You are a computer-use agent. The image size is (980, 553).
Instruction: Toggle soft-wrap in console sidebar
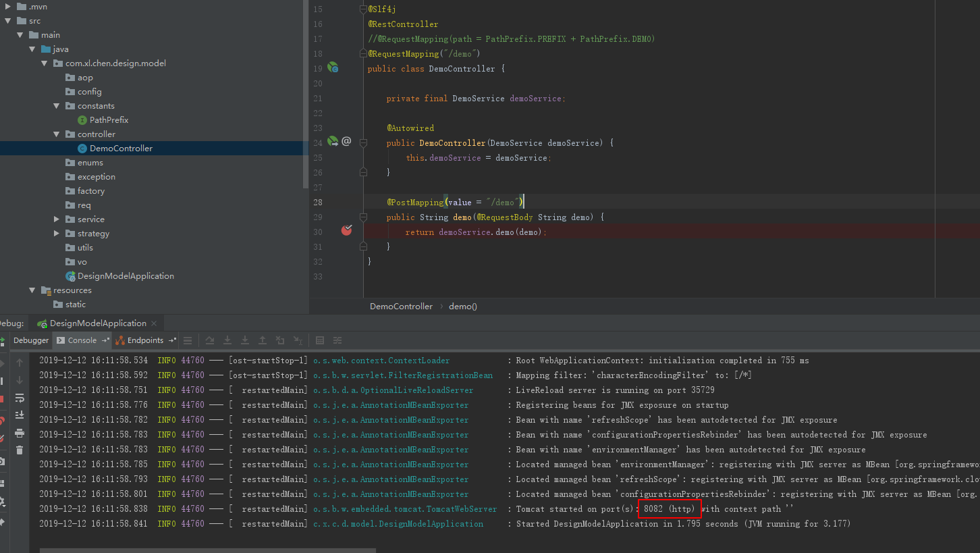pyautogui.click(x=20, y=398)
